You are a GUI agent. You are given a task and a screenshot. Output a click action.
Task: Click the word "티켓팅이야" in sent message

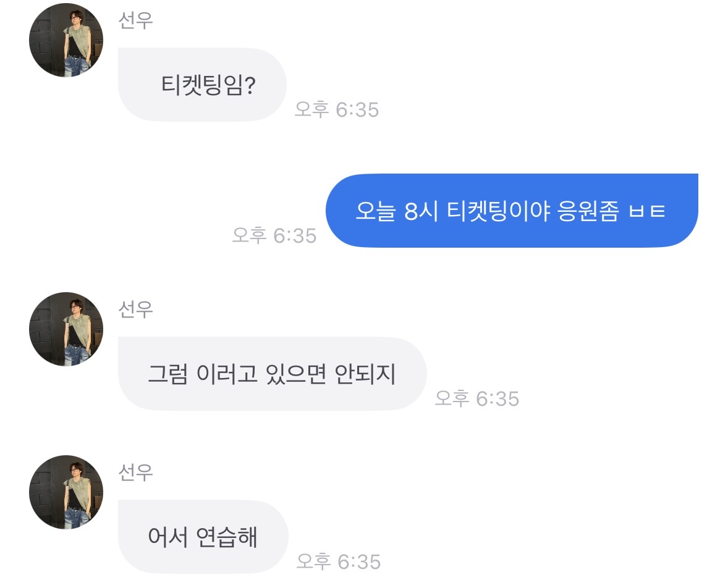[x=491, y=211]
